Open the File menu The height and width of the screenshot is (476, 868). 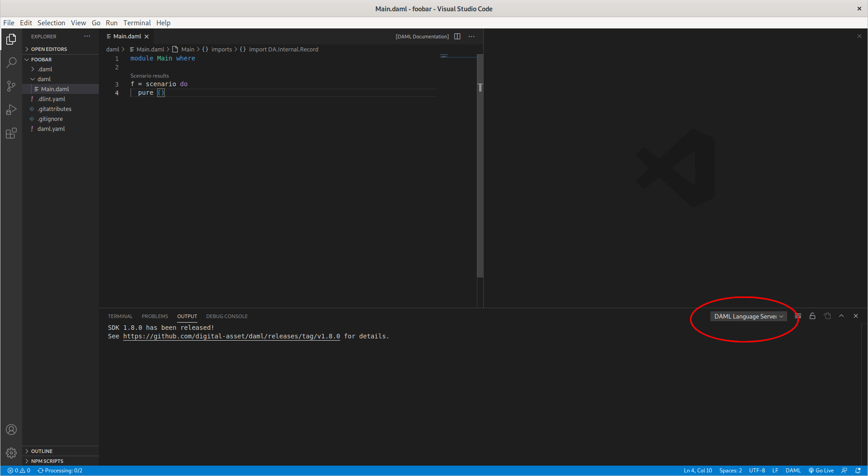click(9, 23)
